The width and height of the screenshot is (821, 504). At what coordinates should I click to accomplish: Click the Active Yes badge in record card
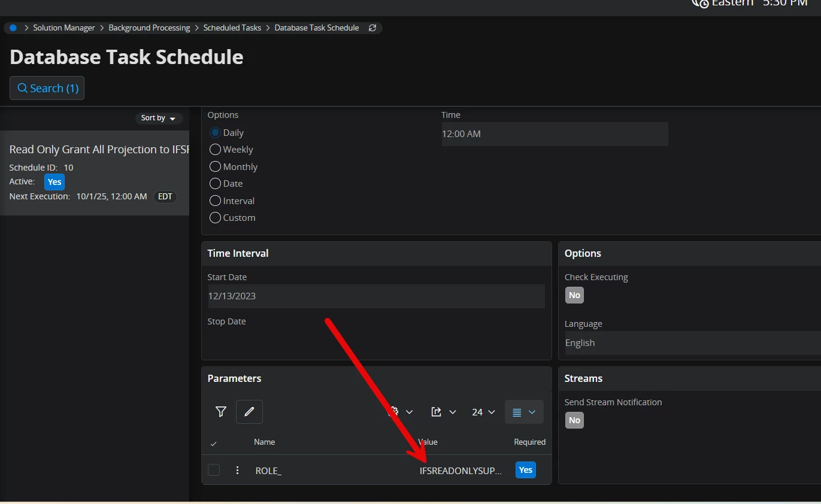pyautogui.click(x=54, y=182)
